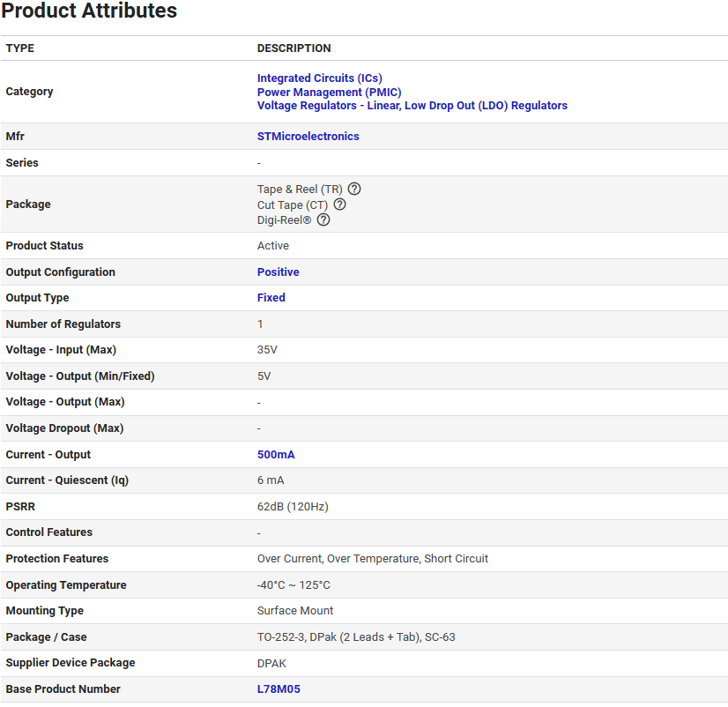
Task: Click the help icon beside Tape & Reel (TR)
Action: (354, 189)
